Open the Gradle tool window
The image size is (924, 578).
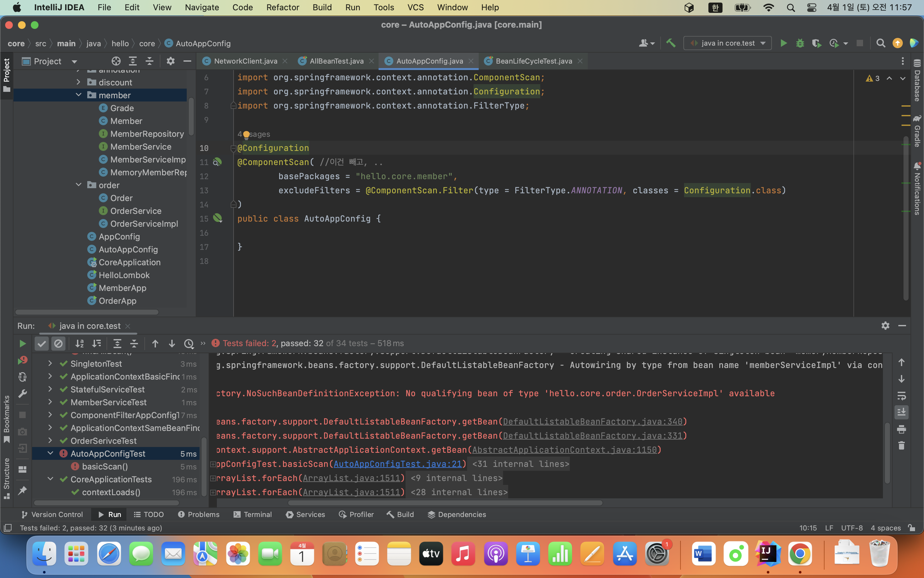point(917,131)
